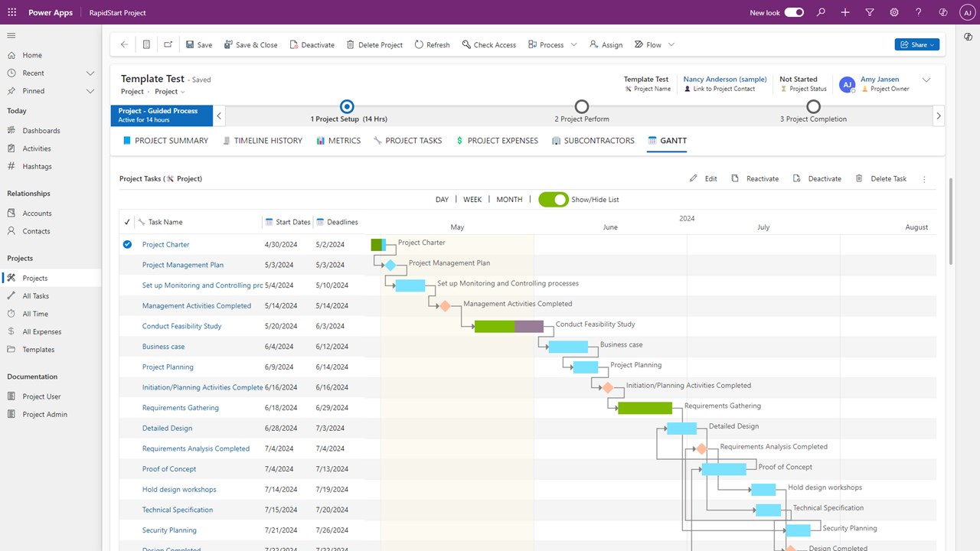Image resolution: width=980 pixels, height=551 pixels.
Task: Click the Conduct Feasibility Study Gantt bar
Action: click(x=508, y=326)
